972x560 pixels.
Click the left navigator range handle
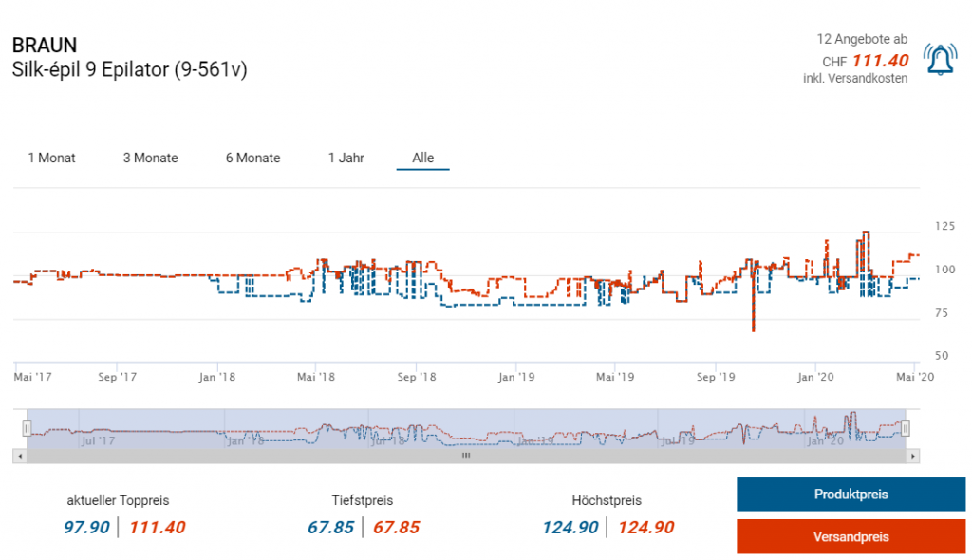pyautogui.click(x=28, y=429)
